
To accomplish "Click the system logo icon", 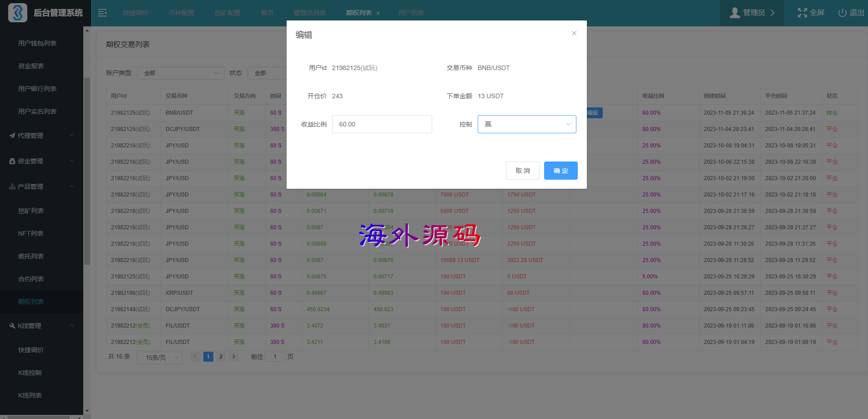I will (x=18, y=13).
